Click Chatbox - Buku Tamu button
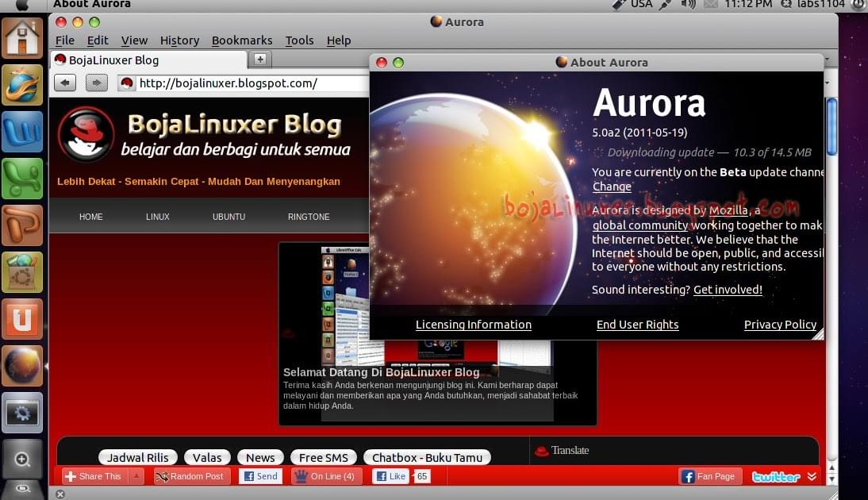This screenshot has width=868, height=500. coord(427,457)
